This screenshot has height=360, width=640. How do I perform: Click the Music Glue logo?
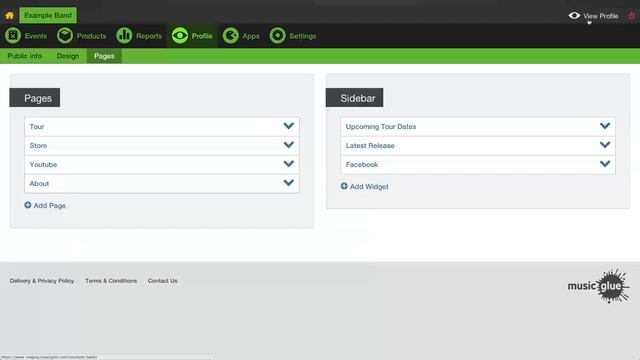pos(599,286)
